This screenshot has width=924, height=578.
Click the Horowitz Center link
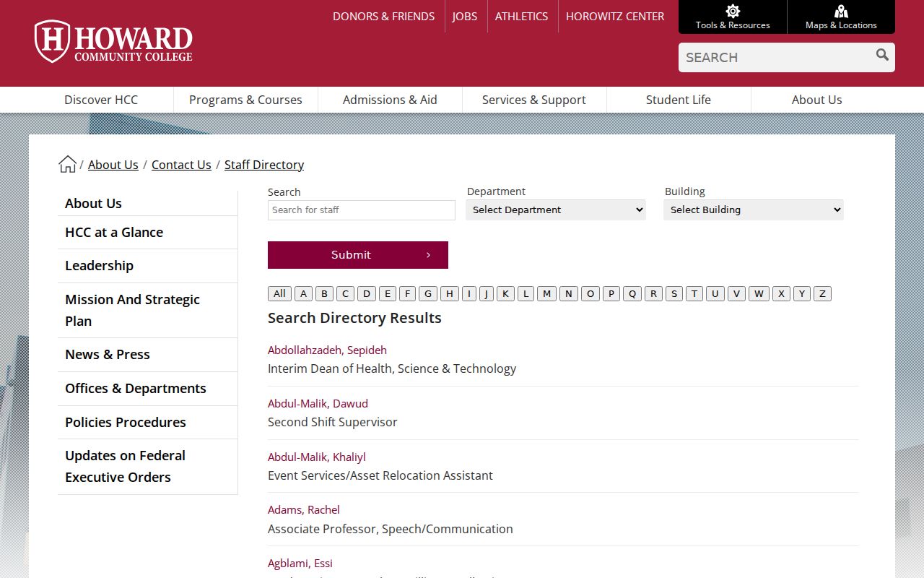point(615,16)
